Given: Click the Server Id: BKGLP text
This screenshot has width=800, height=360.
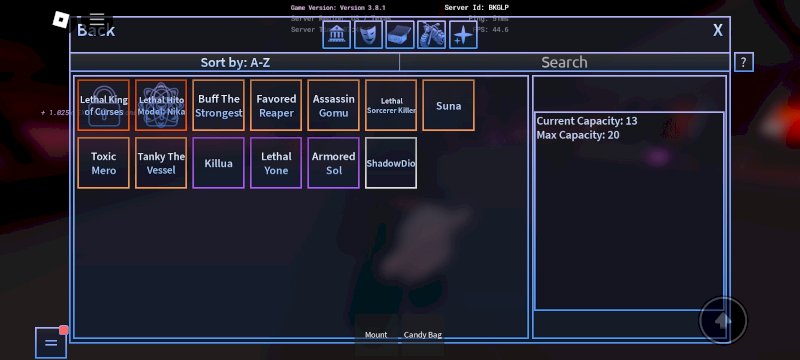Looking at the screenshot, I should tap(477, 8).
